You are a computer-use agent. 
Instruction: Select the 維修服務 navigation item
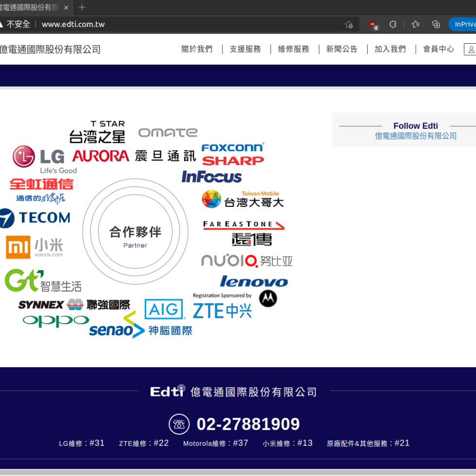[293, 49]
